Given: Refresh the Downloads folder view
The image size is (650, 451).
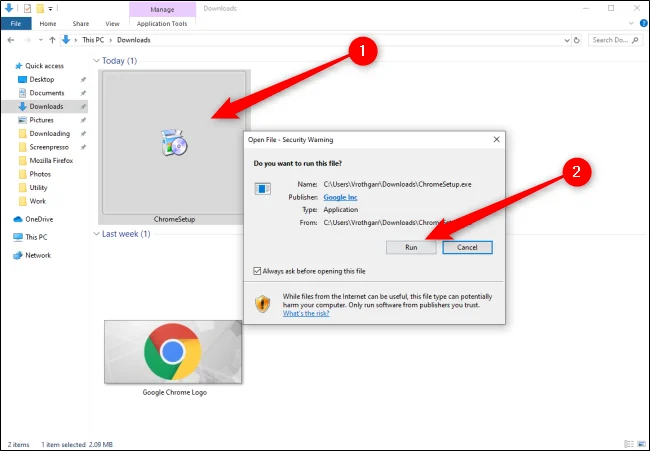Looking at the screenshot, I should (577, 40).
